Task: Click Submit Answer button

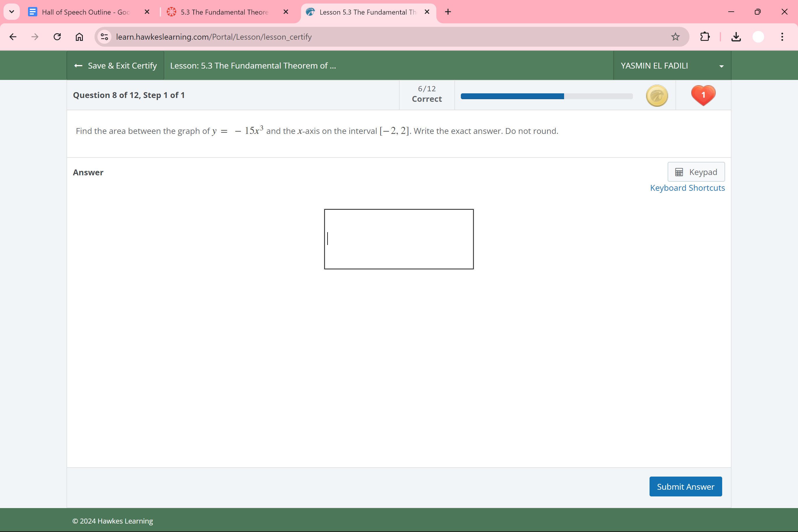Action: [685, 487]
